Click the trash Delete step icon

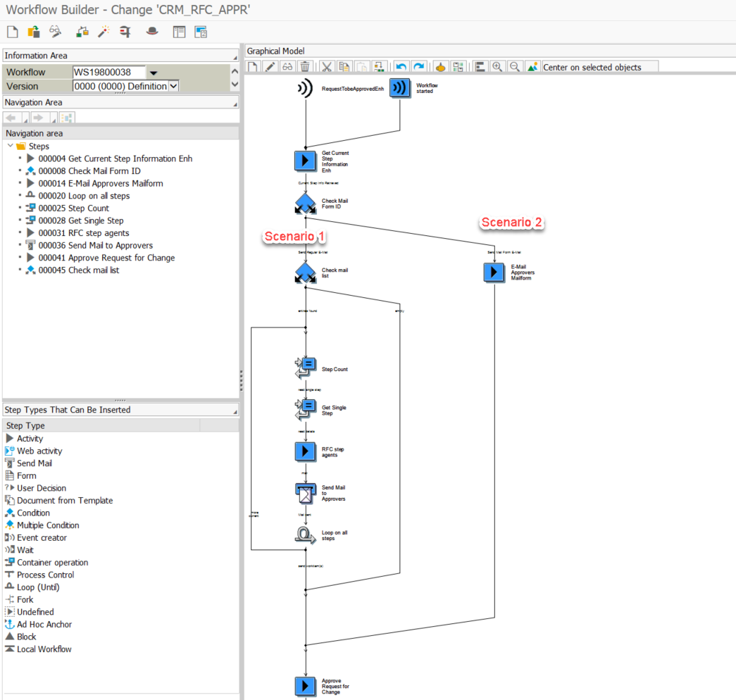tap(305, 67)
